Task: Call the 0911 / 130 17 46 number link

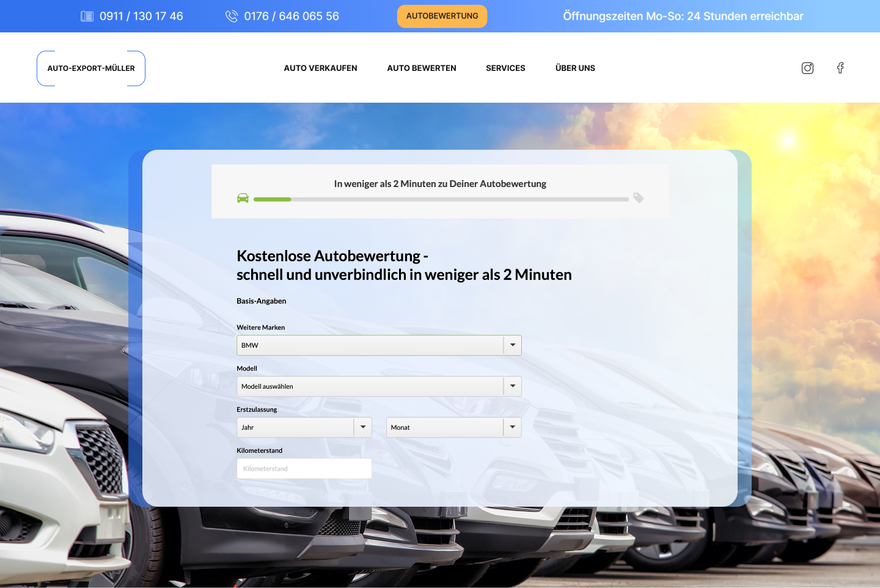Action: click(x=141, y=16)
